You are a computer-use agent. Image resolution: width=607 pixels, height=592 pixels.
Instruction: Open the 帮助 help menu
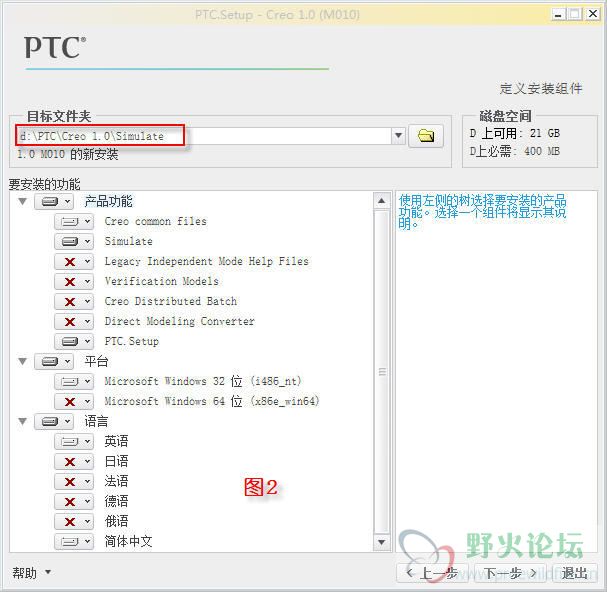(x=31, y=573)
